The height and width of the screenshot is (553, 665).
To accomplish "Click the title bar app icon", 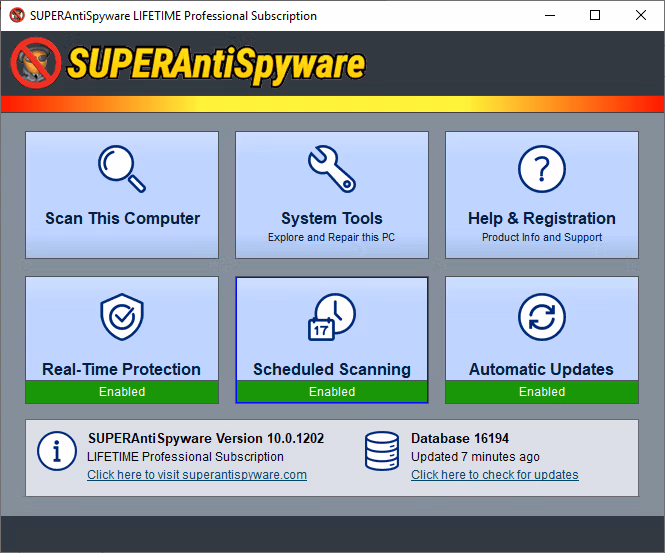I will click(x=17, y=15).
